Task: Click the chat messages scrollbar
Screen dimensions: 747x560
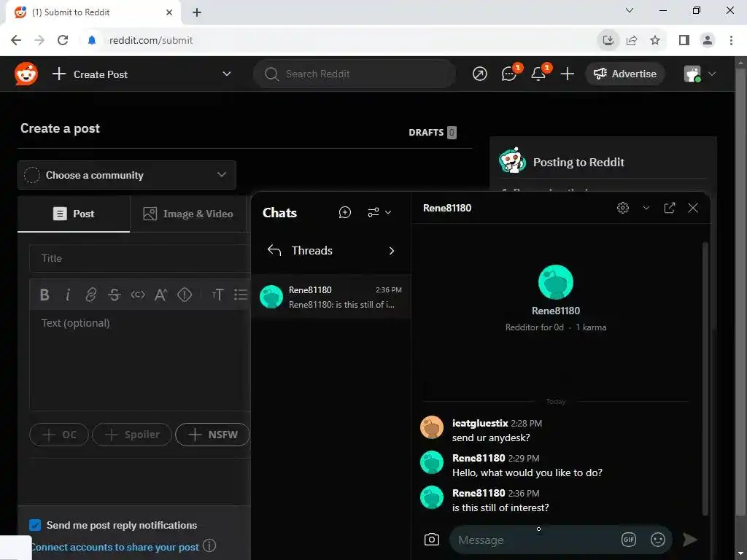Action: (705, 378)
